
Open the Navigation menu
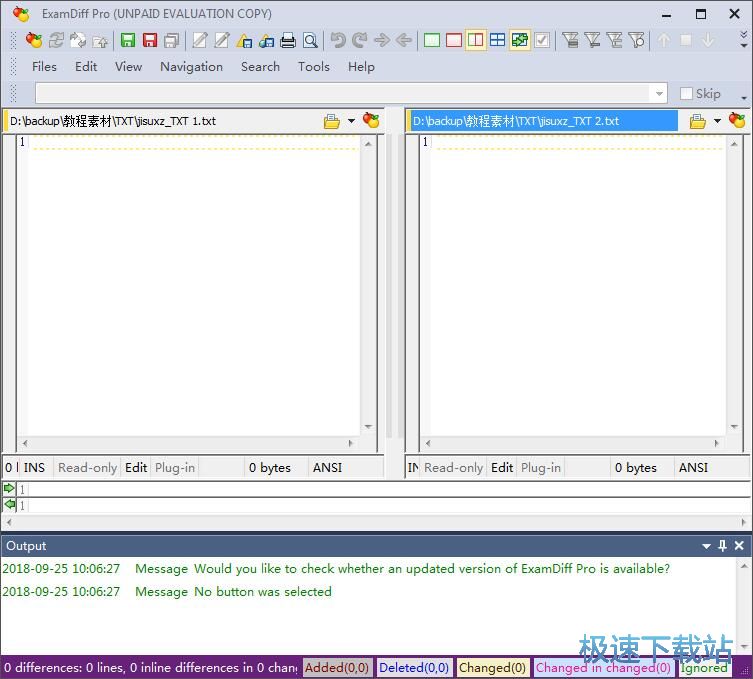[x=191, y=67]
